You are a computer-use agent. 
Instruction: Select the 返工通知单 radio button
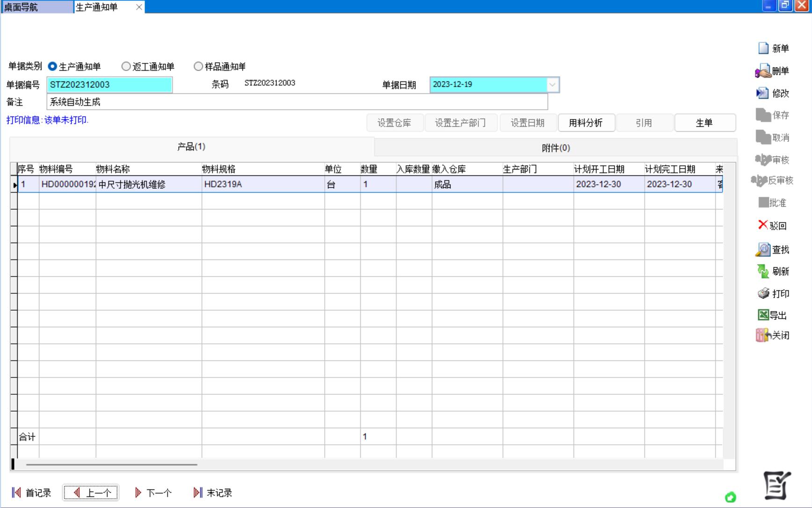(126, 66)
